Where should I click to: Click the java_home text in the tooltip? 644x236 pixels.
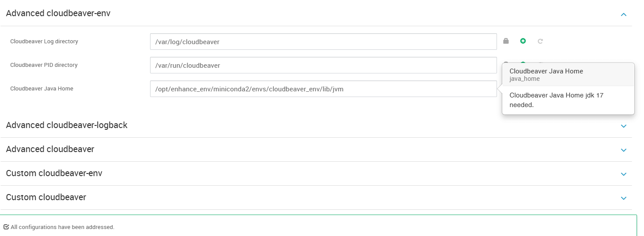(x=525, y=79)
